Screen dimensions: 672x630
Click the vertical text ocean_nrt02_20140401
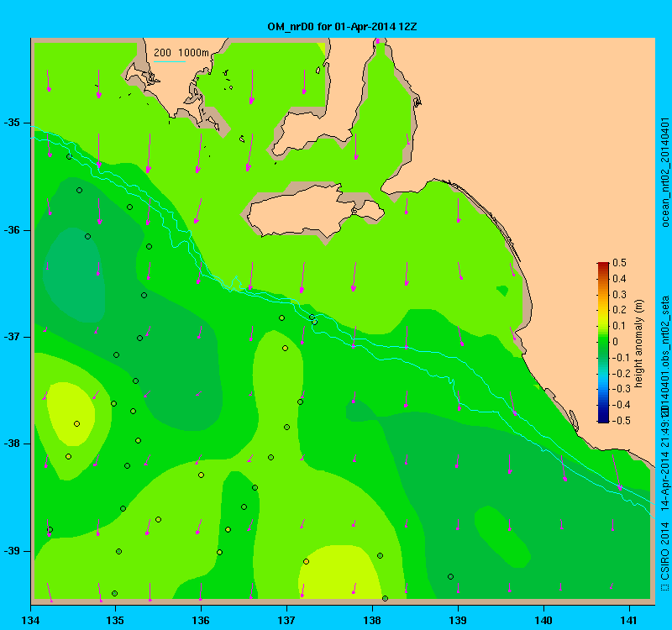click(664, 173)
